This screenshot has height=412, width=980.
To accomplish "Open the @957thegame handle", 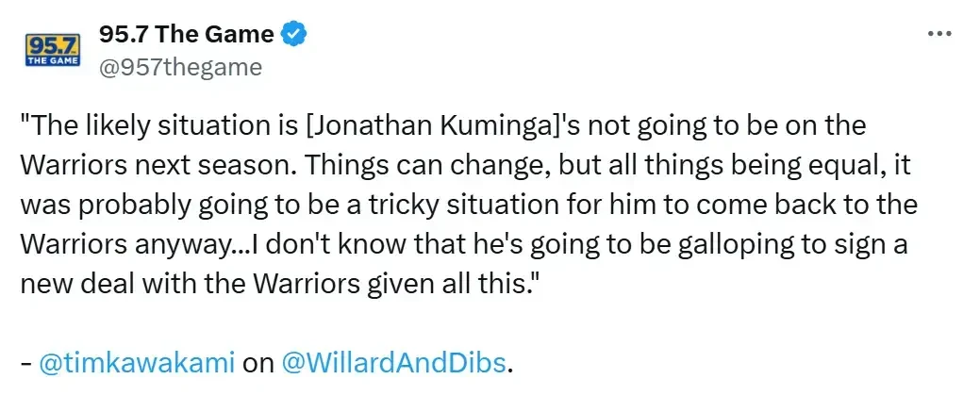I will click(180, 66).
